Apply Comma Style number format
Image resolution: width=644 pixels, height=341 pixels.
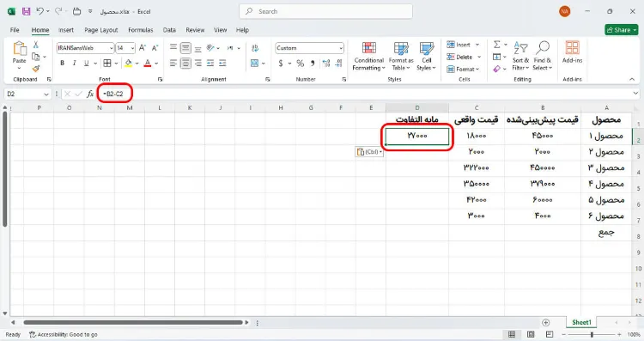click(x=313, y=64)
